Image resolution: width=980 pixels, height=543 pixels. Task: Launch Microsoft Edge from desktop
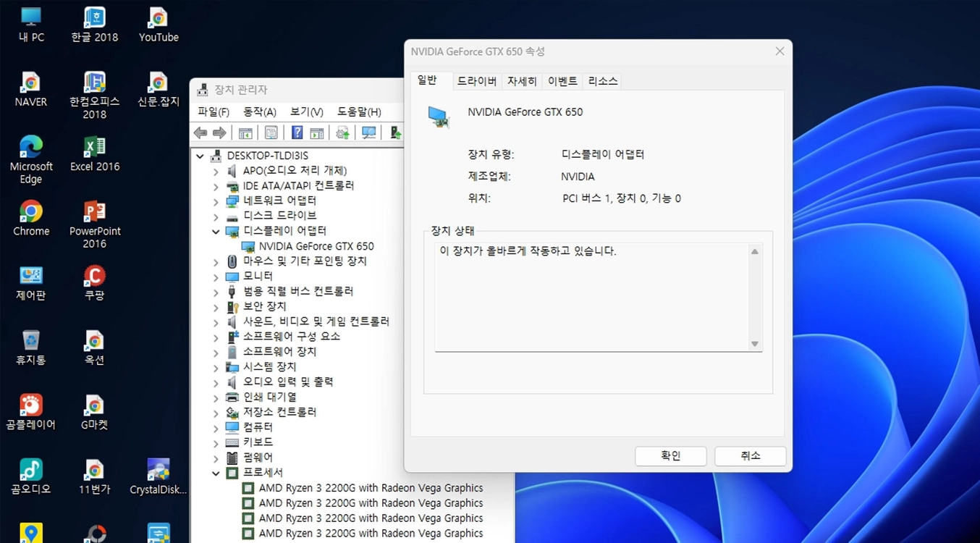30,159
